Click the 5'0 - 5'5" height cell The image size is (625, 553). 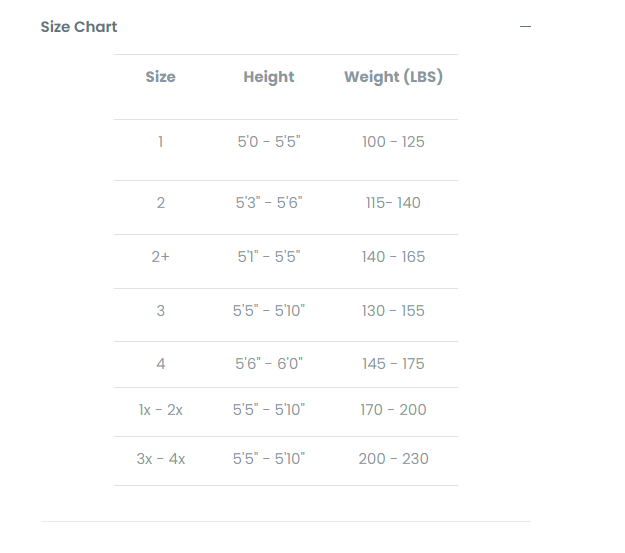[x=269, y=142]
